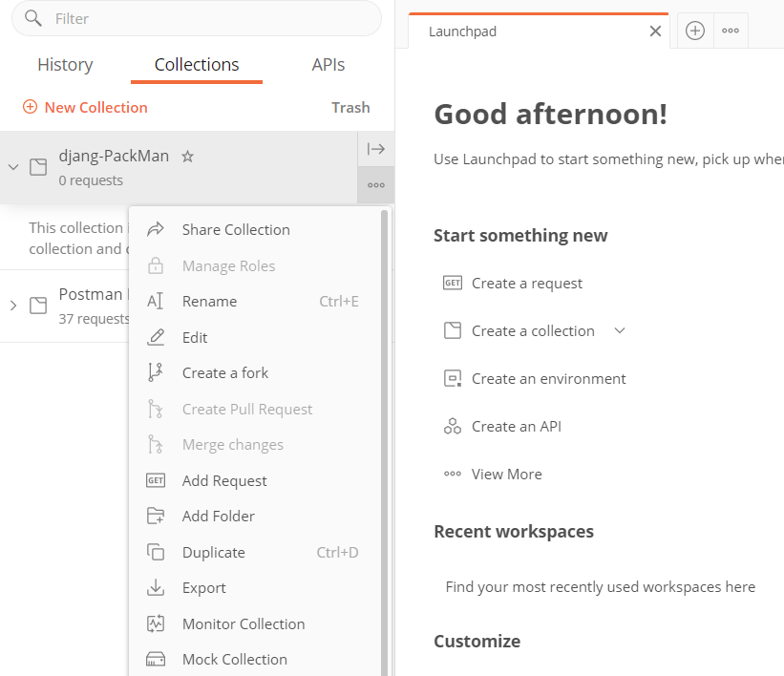Click the View More dots icon
This screenshot has height=676, width=784.
tap(453, 474)
